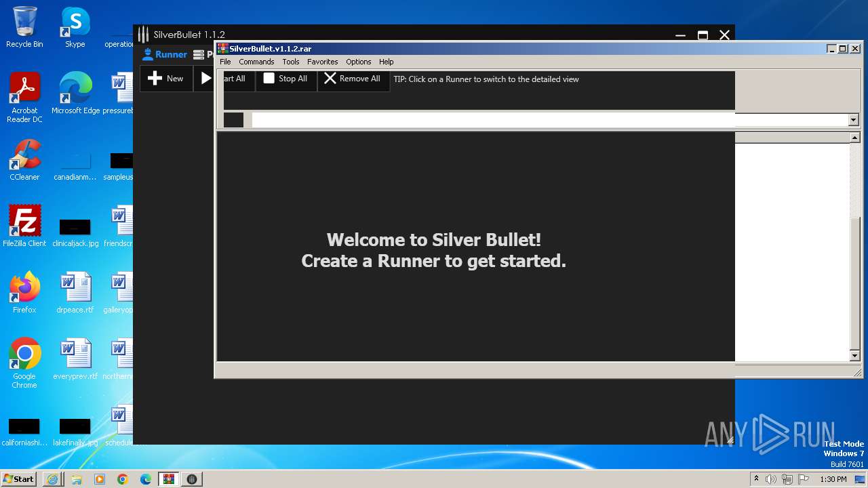Screen dimensions: 868x488
Task: Select the everyprev.rtf desktop file
Action: click(75, 359)
